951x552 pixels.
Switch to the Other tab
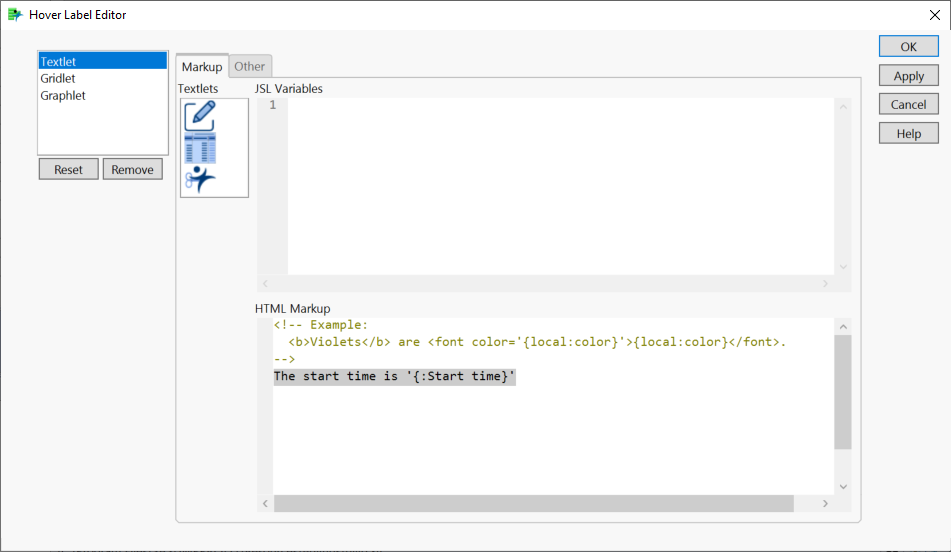(250, 66)
